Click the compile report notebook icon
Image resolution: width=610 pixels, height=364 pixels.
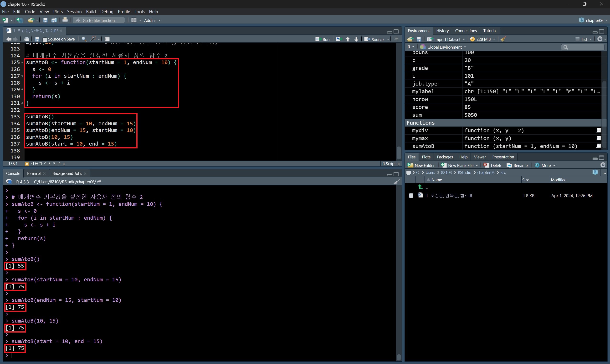[107, 39]
